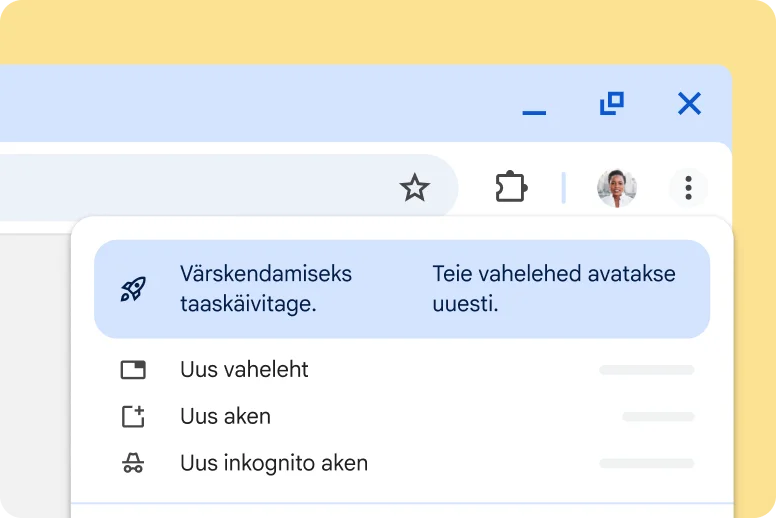Image resolution: width=776 pixels, height=518 pixels.
Task: Click the rocket icon in update banner
Action: click(x=133, y=289)
